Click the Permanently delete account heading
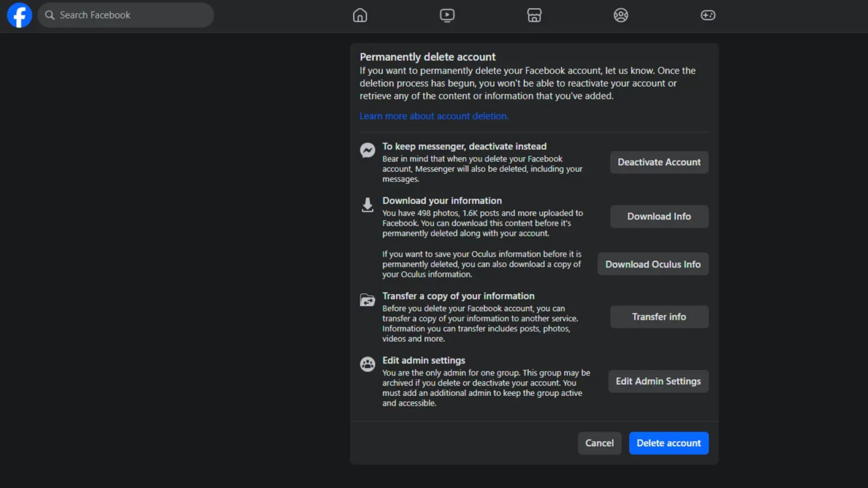 click(427, 57)
